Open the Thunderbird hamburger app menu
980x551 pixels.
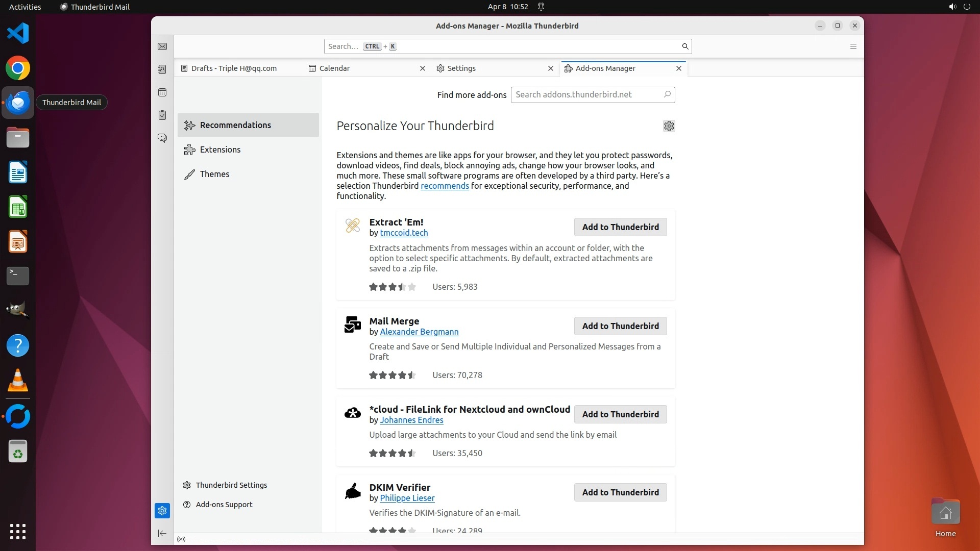[x=853, y=46]
